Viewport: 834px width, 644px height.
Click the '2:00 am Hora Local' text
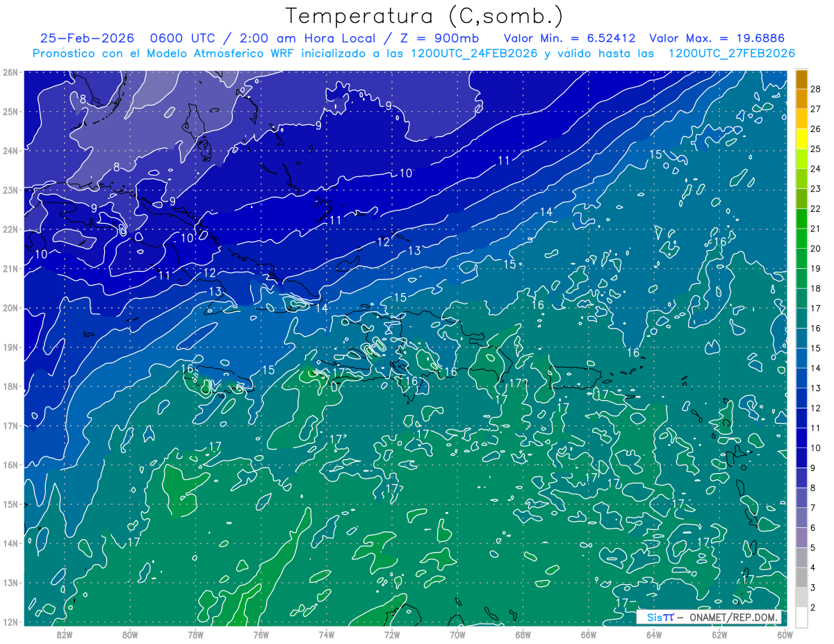307,38
